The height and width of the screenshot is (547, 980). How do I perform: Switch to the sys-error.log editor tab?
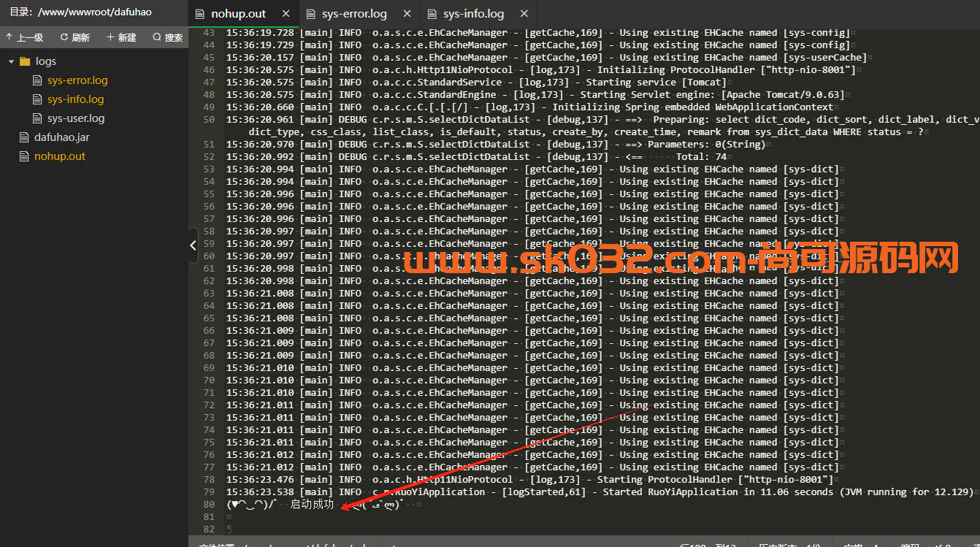[x=354, y=14]
